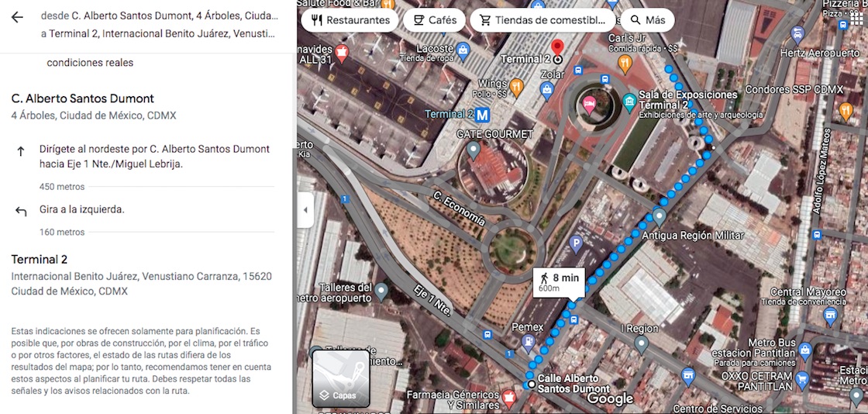
Task: Click the 8 min walking route label
Action: tap(559, 282)
